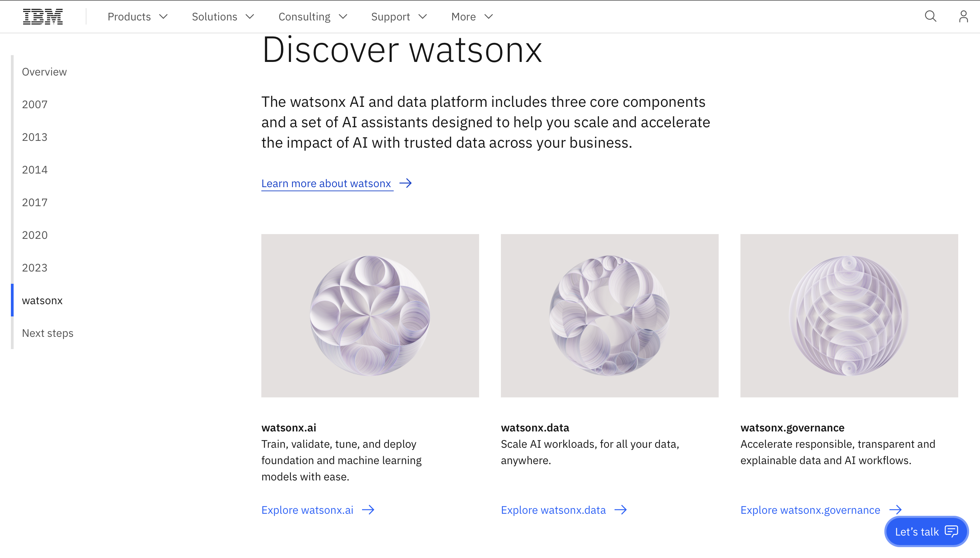Click the arrow beside Learn more about watsonx
Viewport: 980px width, 558px height.
(x=406, y=183)
